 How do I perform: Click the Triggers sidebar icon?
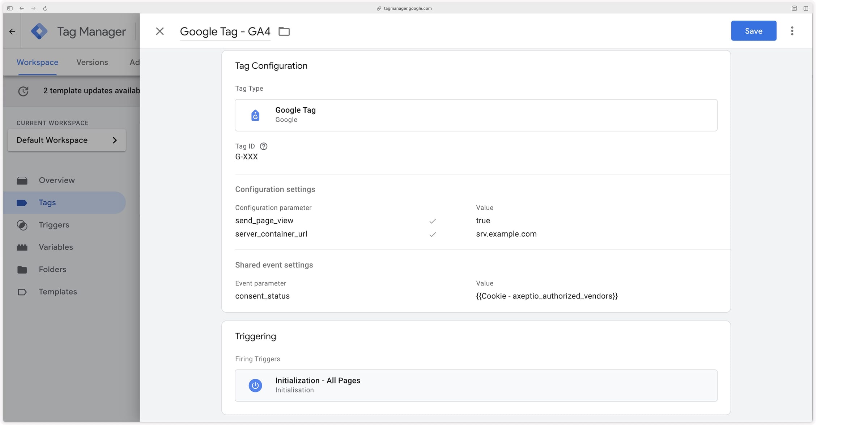[22, 225]
